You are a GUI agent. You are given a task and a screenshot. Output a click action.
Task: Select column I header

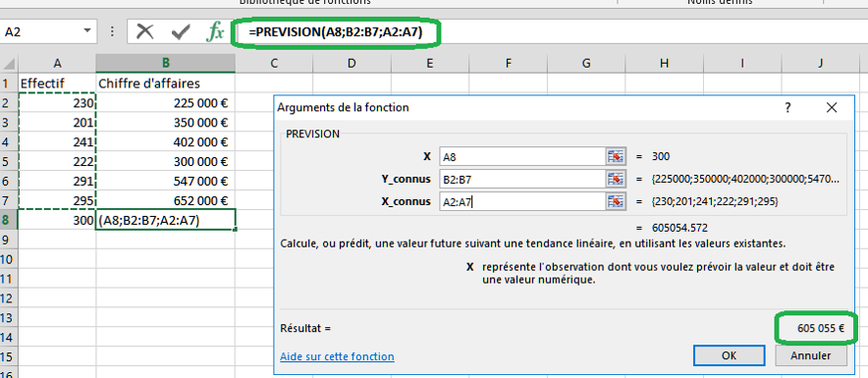point(742,63)
